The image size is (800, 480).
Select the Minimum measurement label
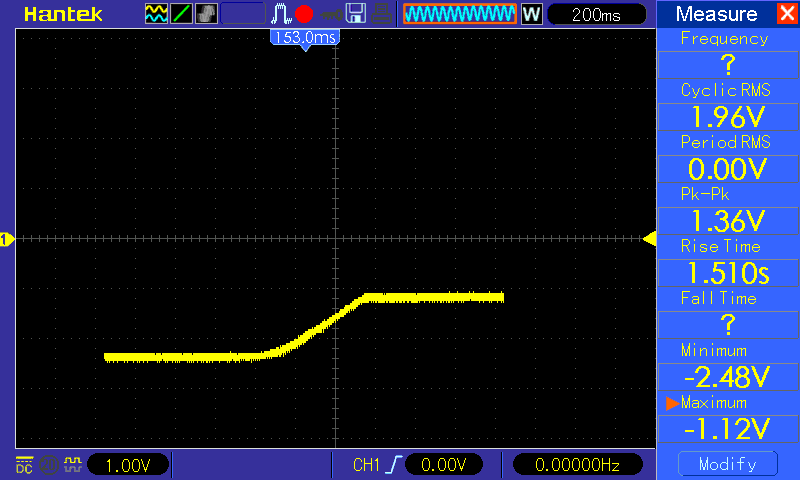[x=714, y=350]
